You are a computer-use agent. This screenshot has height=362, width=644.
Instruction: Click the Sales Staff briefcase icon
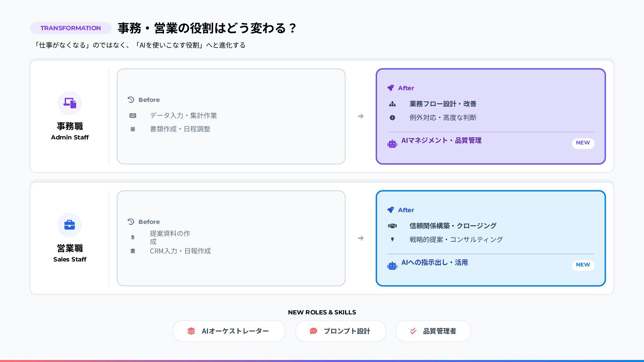(70, 225)
